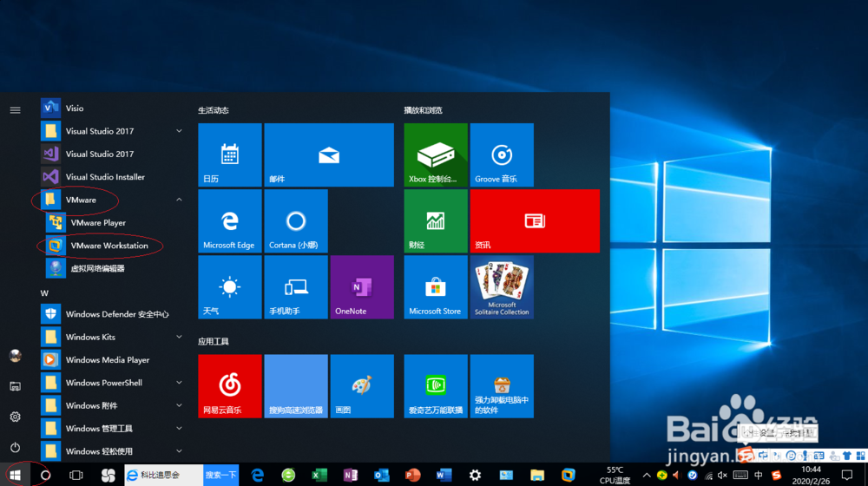Image resolution: width=868 pixels, height=486 pixels.
Task: Click the muted volume tray icon
Action: [x=722, y=475]
